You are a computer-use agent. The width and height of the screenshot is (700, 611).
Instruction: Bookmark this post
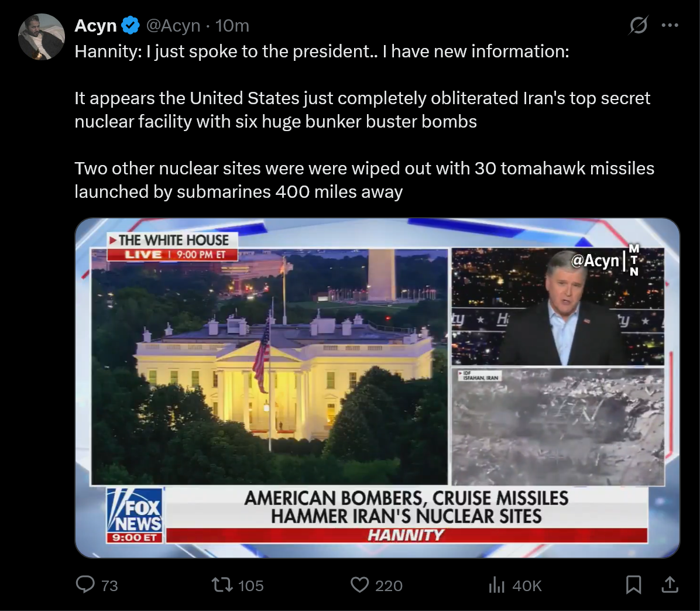coord(633,585)
